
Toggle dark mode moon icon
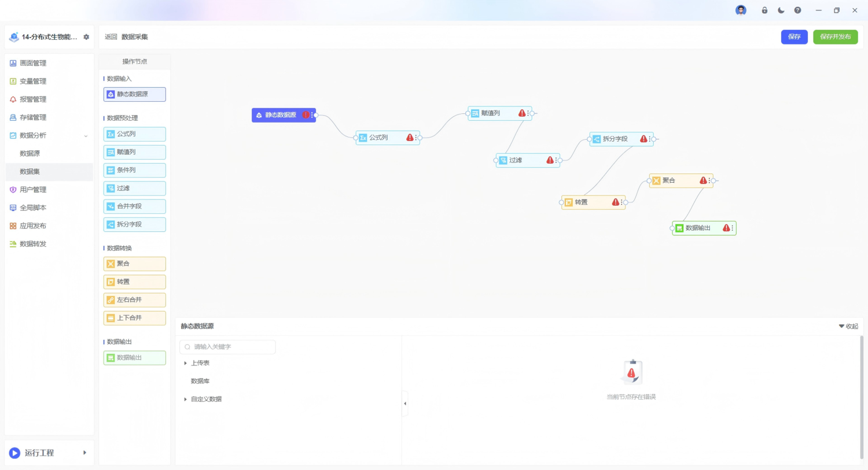tap(781, 10)
